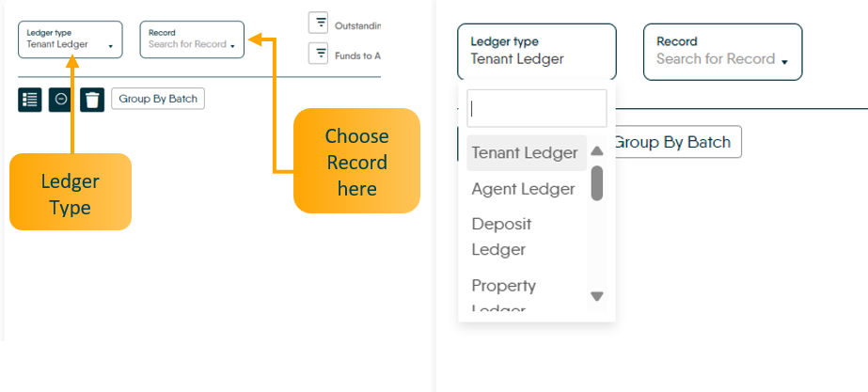Viewport: 868px width, 392px height.
Task: Click the circled minus icon
Action: (x=60, y=100)
